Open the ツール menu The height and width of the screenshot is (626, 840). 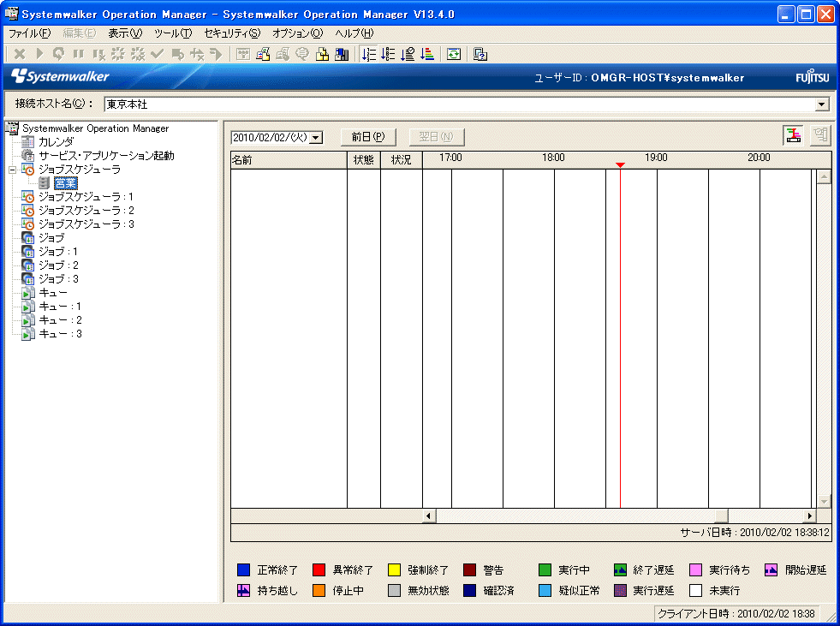click(x=172, y=33)
